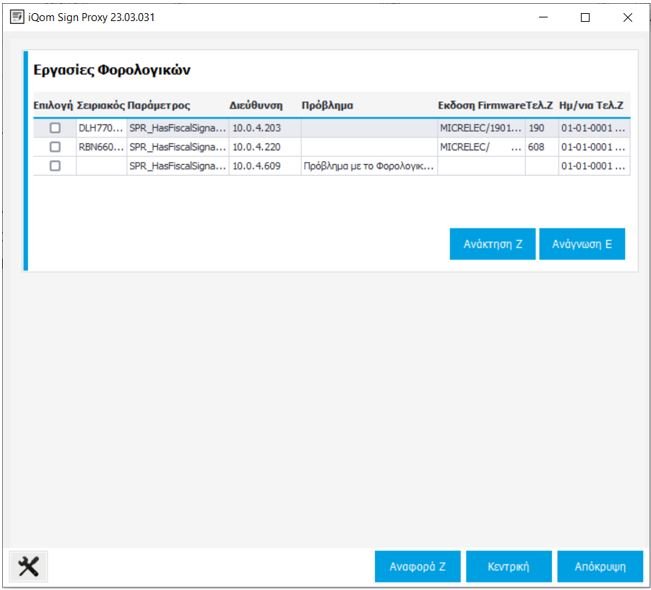Tick the checkbox for the DLH770 row
Viewport: 651px width, 590px height.
click(x=55, y=128)
